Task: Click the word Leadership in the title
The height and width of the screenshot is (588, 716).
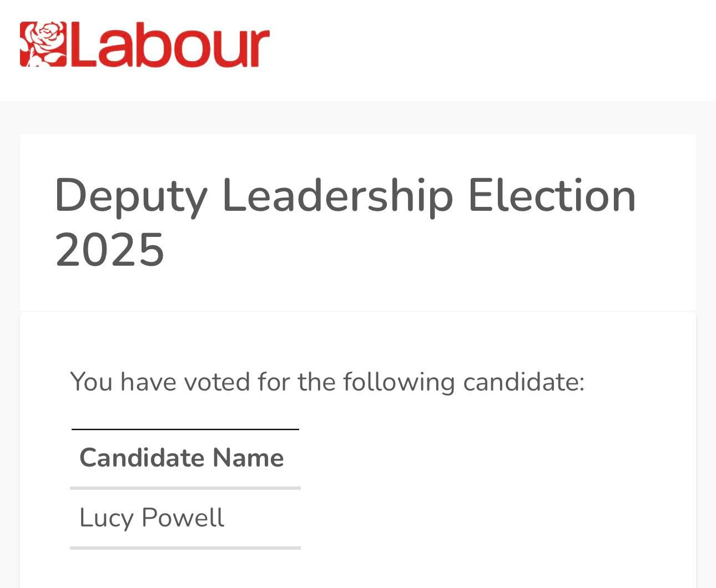Action: (x=337, y=196)
